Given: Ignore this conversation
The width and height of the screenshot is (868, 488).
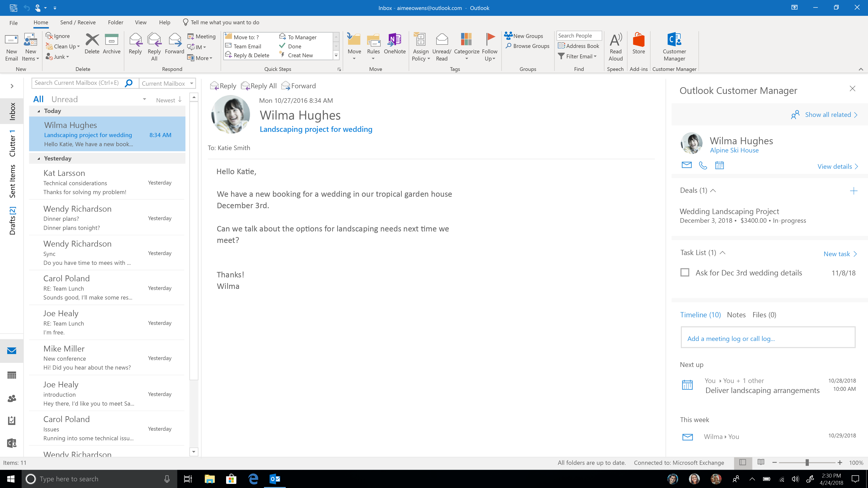Looking at the screenshot, I should [x=58, y=36].
